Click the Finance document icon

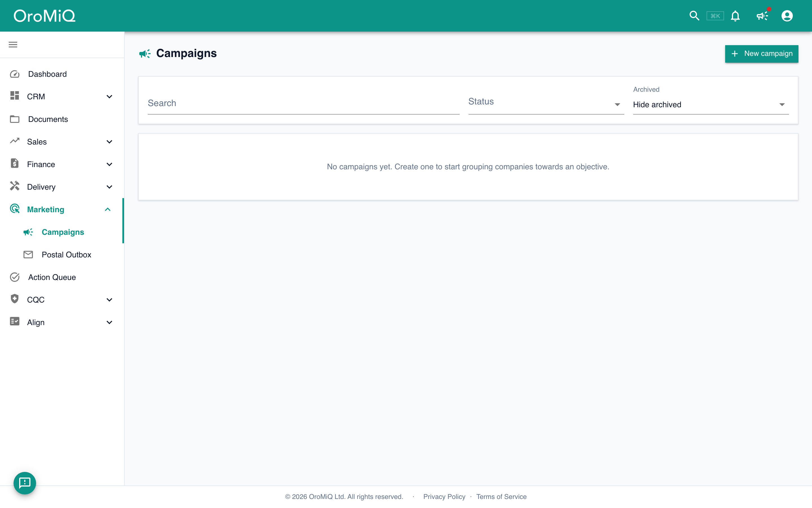tap(14, 163)
